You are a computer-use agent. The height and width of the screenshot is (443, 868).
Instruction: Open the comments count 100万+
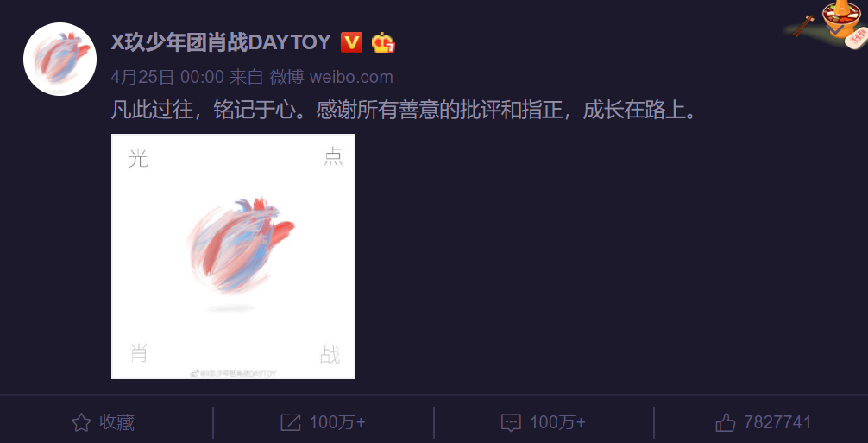tap(557, 423)
